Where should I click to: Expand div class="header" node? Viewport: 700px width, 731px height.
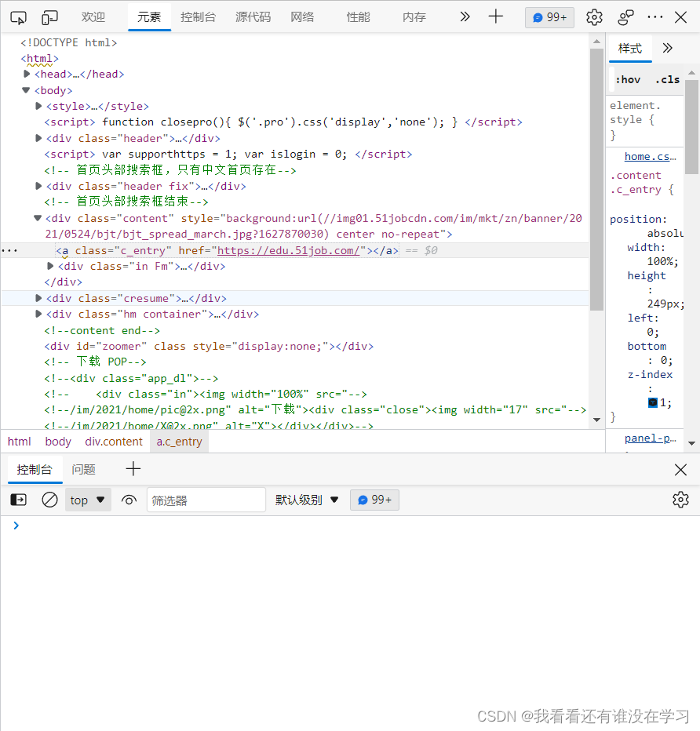pos(39,138)
